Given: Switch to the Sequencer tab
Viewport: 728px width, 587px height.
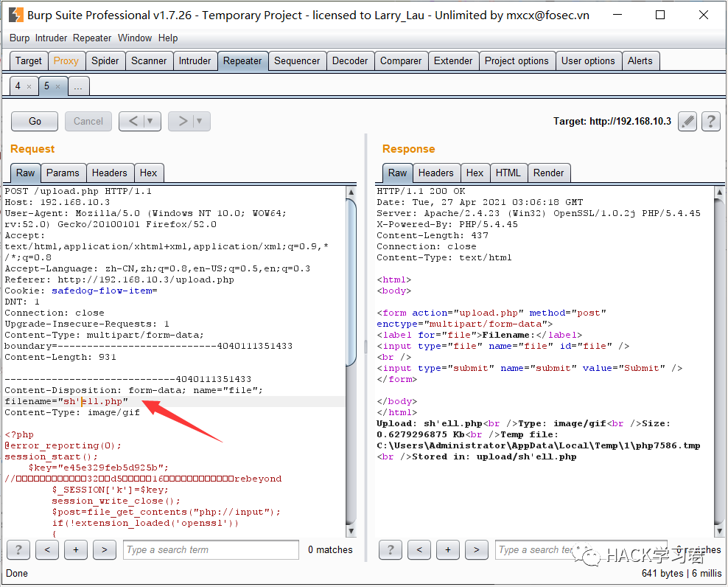Looking at the screenshot, I should tap(297, 61).
